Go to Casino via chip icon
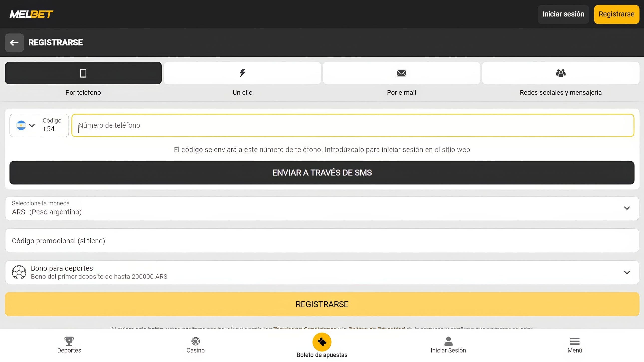 pyautogui.click(x=195, y=341)
